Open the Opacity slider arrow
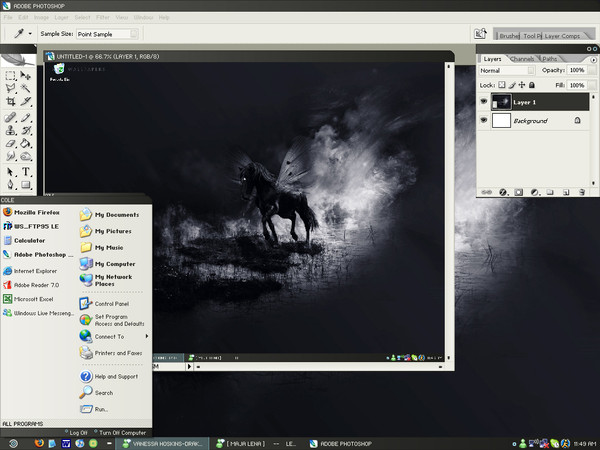Viewport: 600px width, 450px height. tap(592, 70)
